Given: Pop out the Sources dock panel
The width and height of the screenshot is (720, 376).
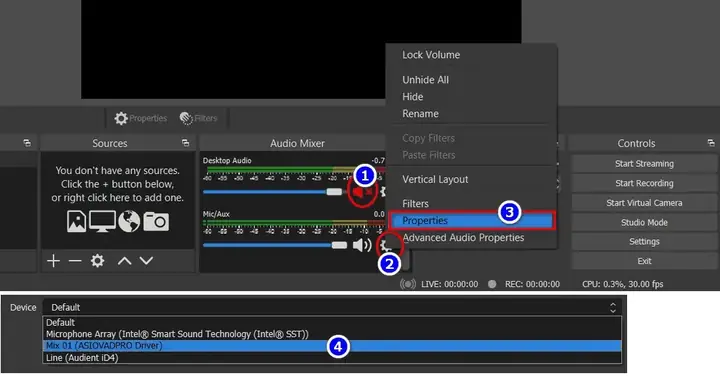Looking at the screenshot, I should (186, 143).
